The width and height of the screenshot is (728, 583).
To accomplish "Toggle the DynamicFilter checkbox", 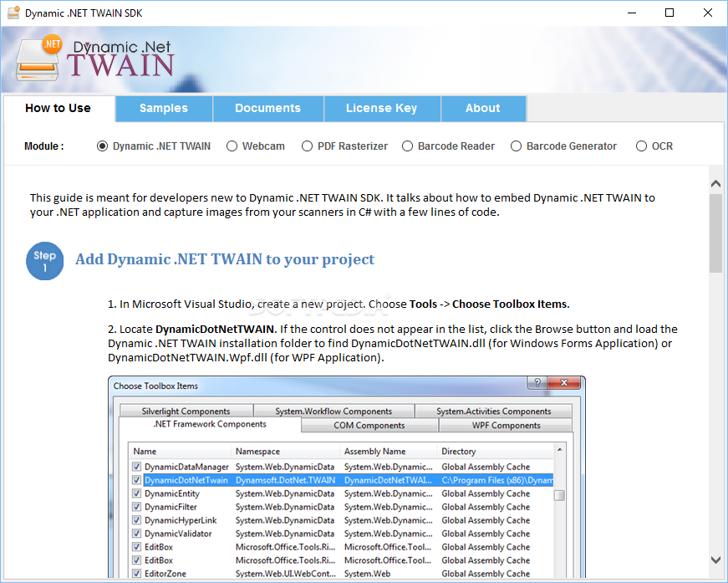I will 136,507.
